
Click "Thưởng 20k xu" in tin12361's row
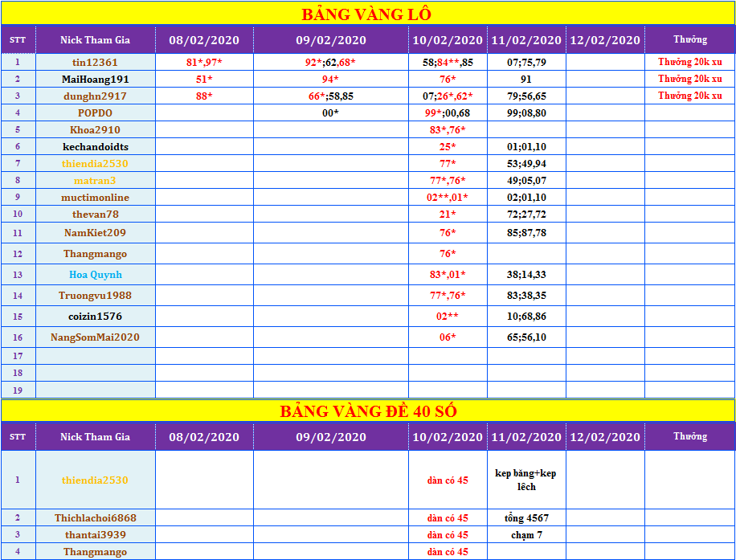click(689, 63)
